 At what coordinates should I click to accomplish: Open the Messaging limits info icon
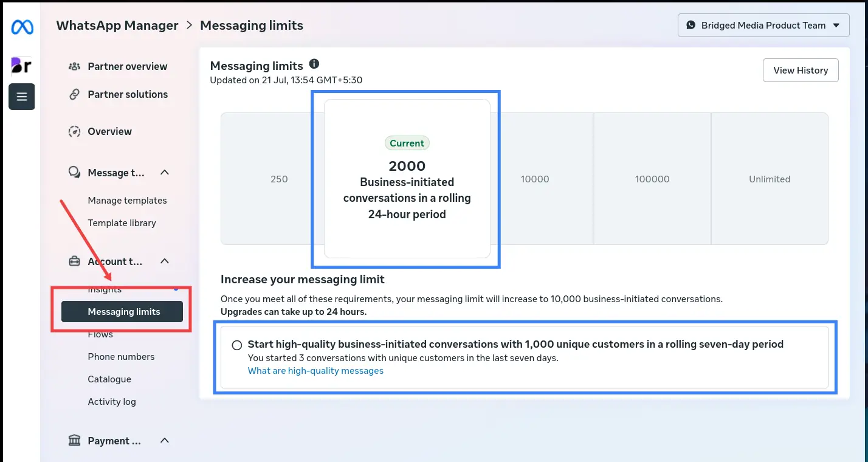314,64
